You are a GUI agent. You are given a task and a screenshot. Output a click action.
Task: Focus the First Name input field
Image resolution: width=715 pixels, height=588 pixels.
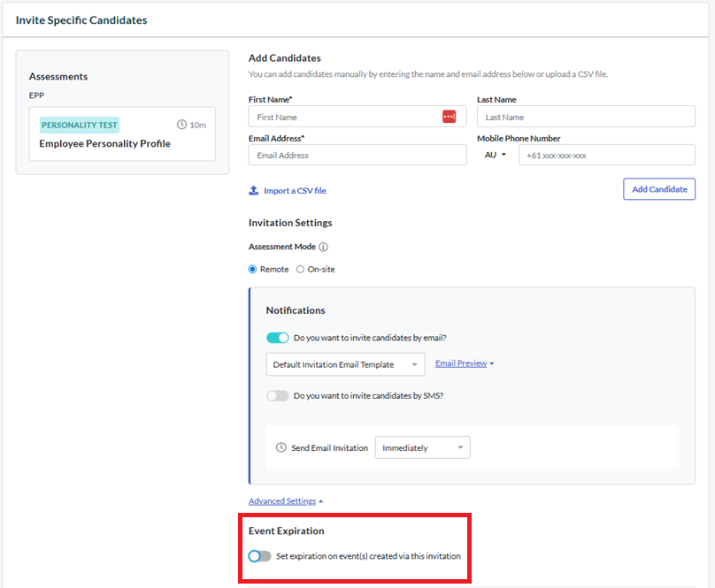point(357,117)
